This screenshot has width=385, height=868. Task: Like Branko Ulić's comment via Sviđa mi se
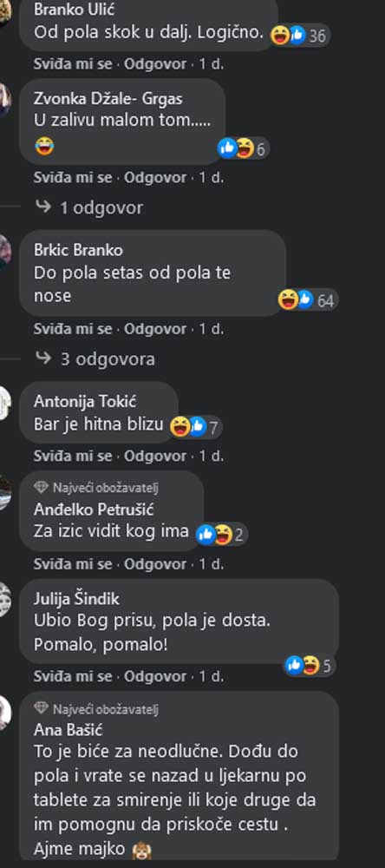coord(73,64)
